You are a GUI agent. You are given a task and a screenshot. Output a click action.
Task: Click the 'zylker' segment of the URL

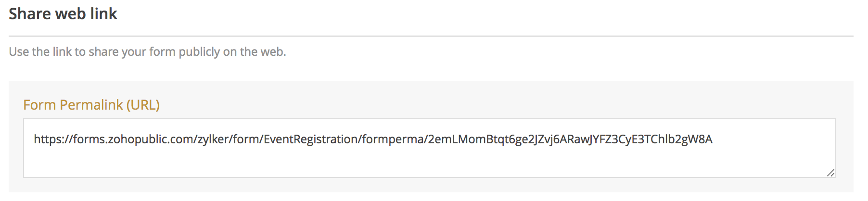pyautogui.click(x=213, y=139)
